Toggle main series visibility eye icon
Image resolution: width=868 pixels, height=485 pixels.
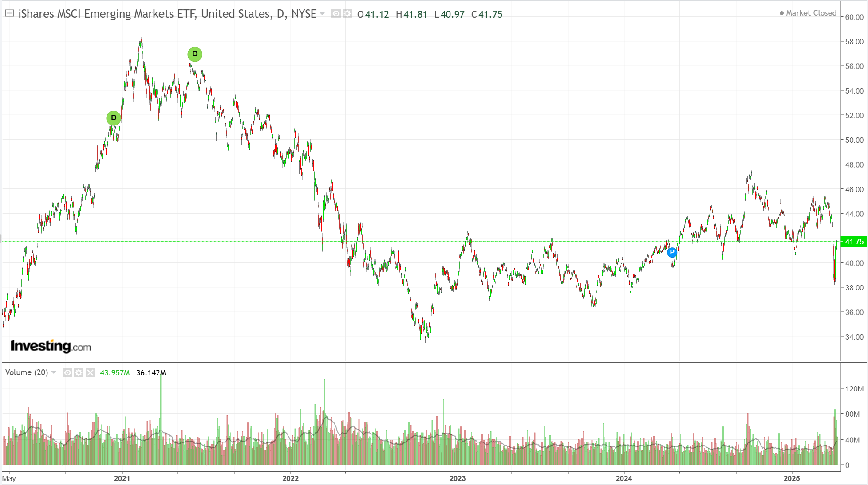coord(336,14)
